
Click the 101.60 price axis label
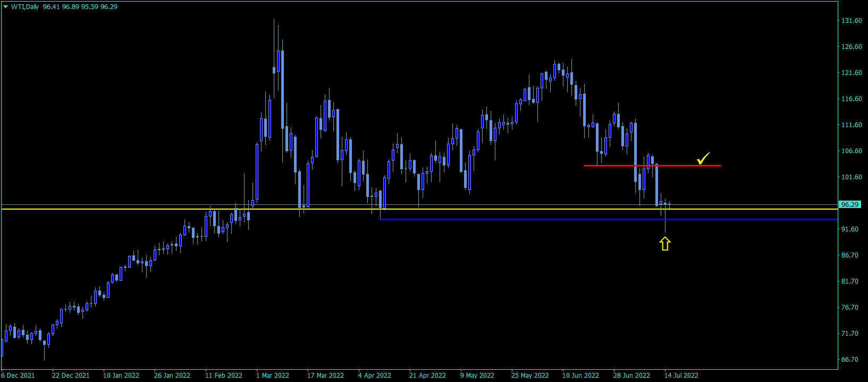coord(852,177)
